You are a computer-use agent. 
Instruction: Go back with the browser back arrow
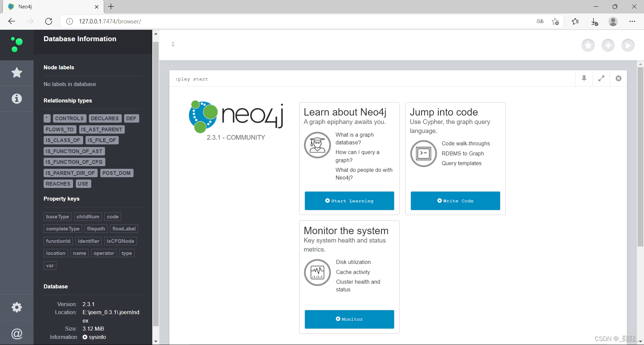pyautogui.click(x=12, y=21)
